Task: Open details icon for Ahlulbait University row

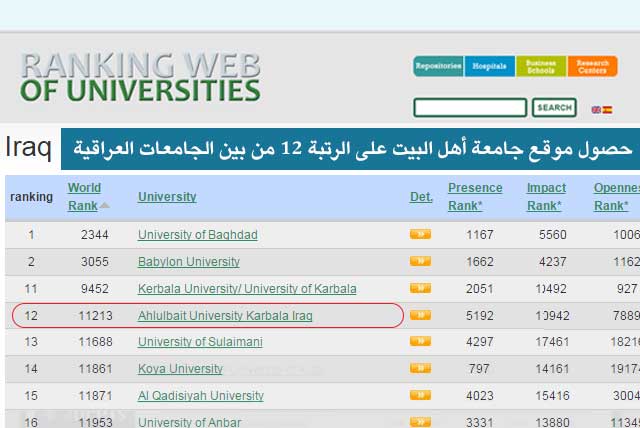Action: pyautogui.click(x=420, y=315)
